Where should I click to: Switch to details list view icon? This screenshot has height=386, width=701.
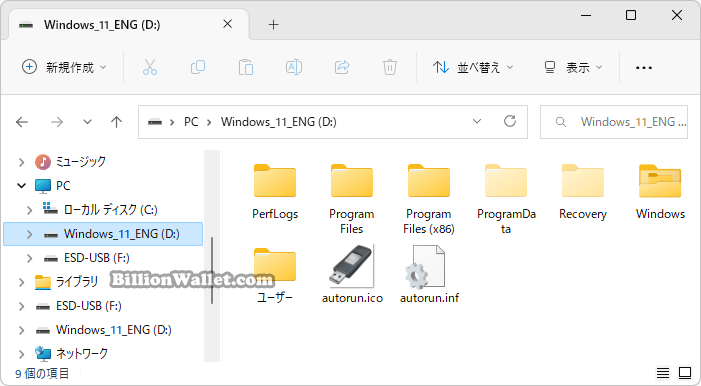pos(663,373)
